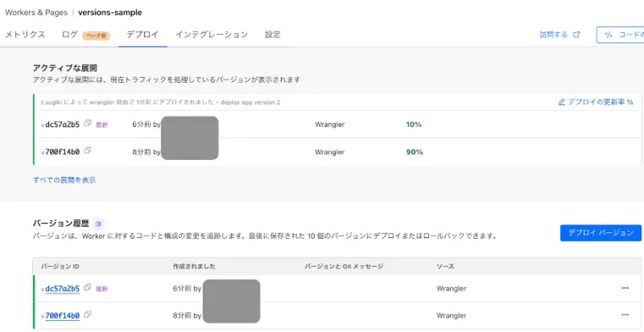This screenshot has height=332, width=644.
Task: Go to the インテグレーション tab
Action: click(212, 35)
